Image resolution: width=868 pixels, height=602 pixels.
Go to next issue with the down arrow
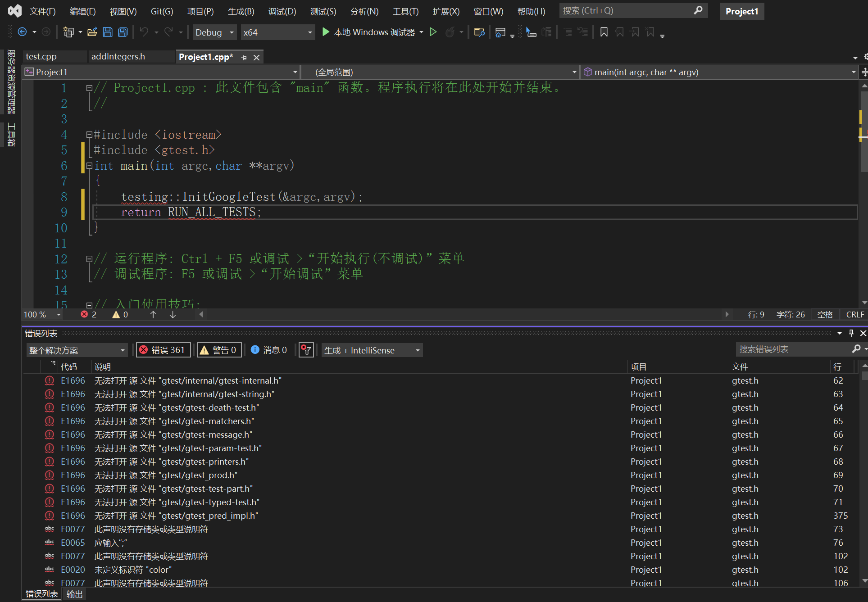173,314
